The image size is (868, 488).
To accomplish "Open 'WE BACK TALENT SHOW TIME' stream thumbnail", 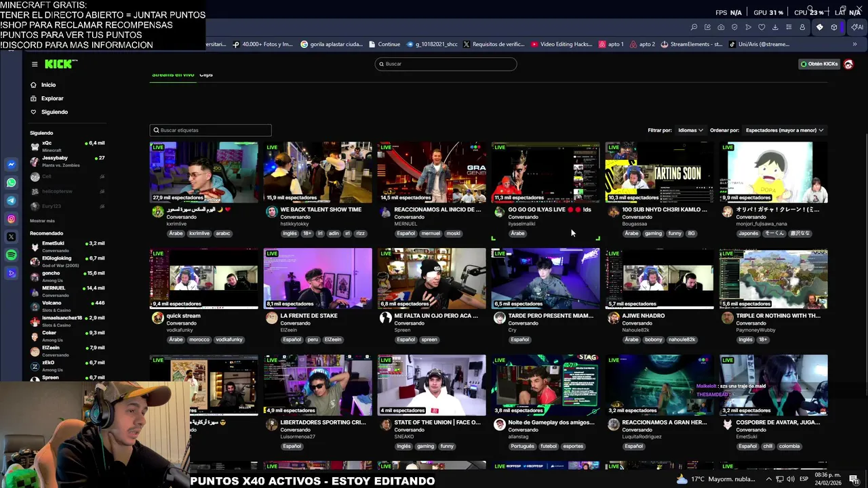I will pos(317,172).
